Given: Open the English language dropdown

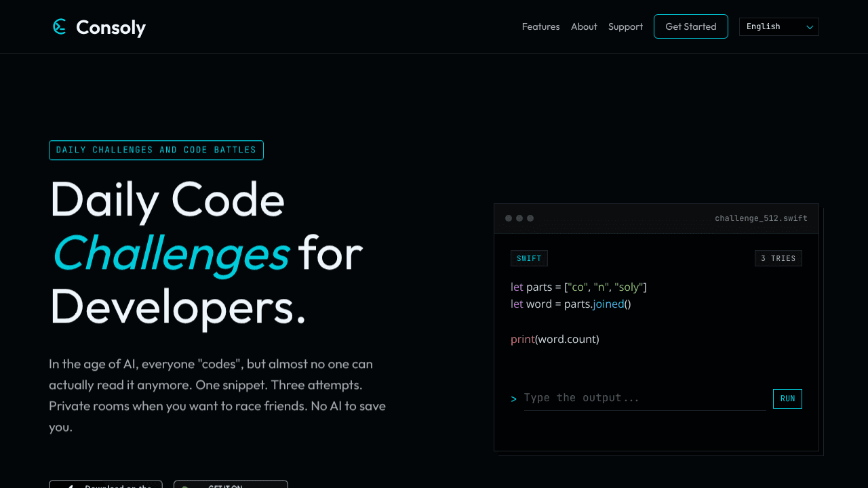Looking at the screenshot, I should (x=778, y=26).
